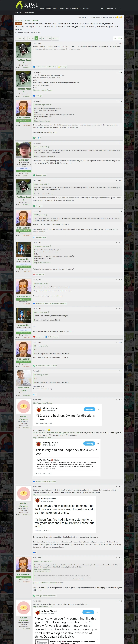The image size is (138, 644).
Task: Open the Forums menu item
Action: 49,8
